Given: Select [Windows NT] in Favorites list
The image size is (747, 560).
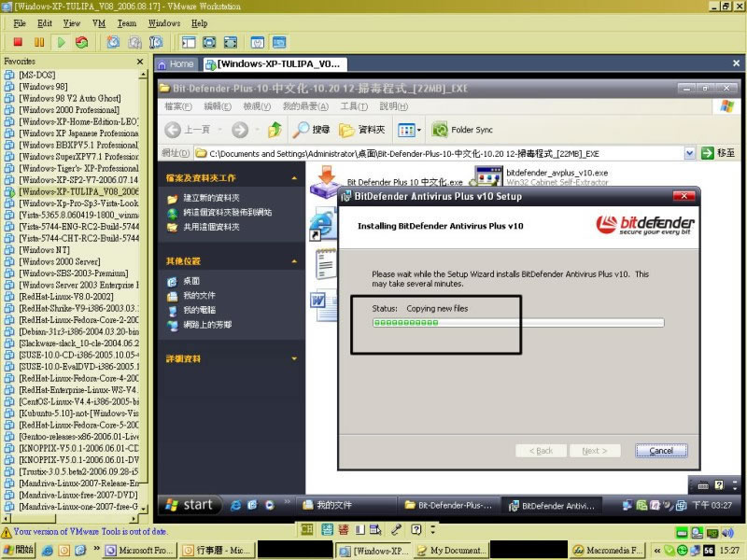Looking at the screenshot, I should [44, 250].
